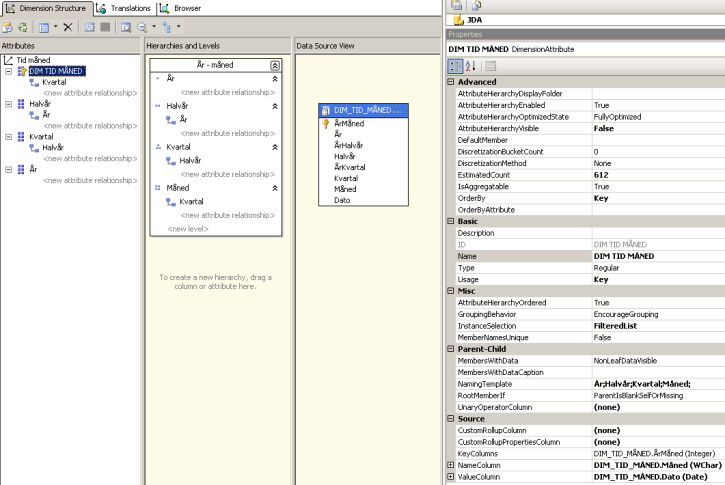Click the key icon beside DIM TID MÅNED attribute
The width and height of the screenshot is (725, 485).
tap(22, 71)
